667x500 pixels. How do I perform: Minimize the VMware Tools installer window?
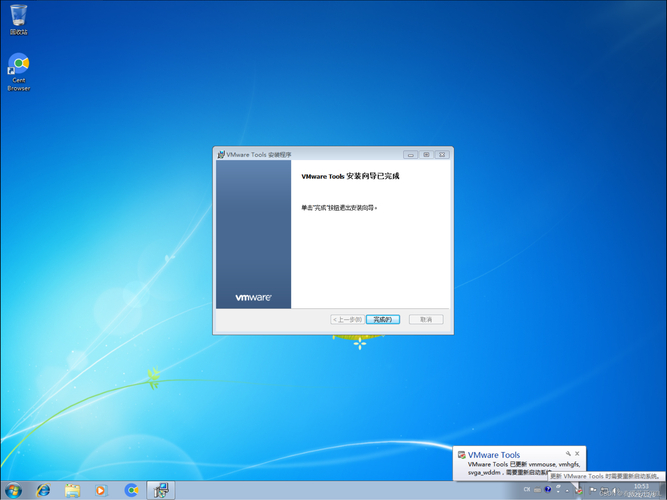click(x=410, y=154)
